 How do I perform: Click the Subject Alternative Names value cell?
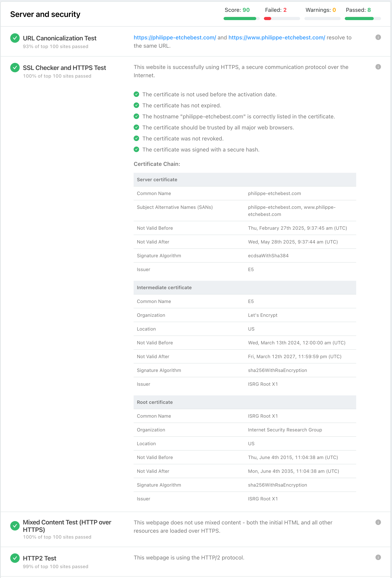(300, 211)
